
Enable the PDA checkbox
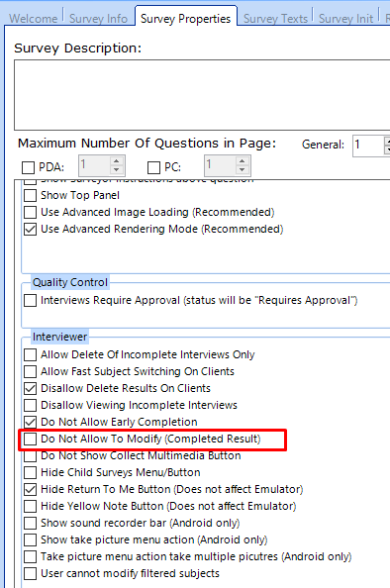[28, 167]
